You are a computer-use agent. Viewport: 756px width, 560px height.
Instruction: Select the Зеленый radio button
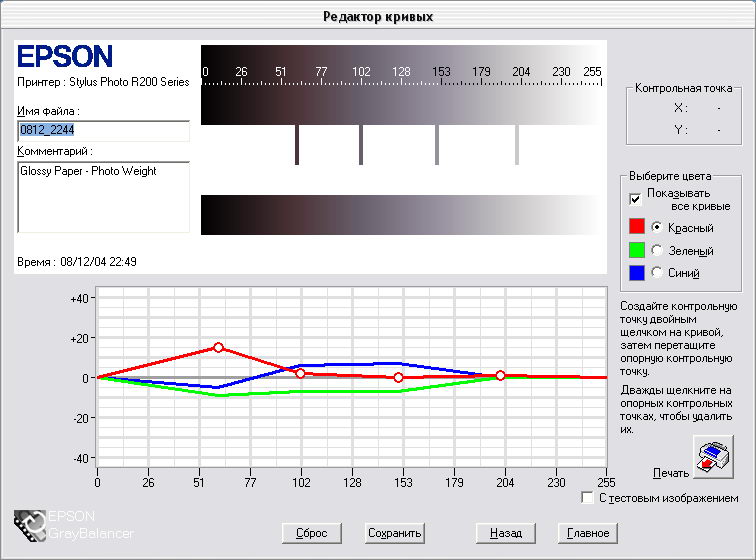pos(657,250)
